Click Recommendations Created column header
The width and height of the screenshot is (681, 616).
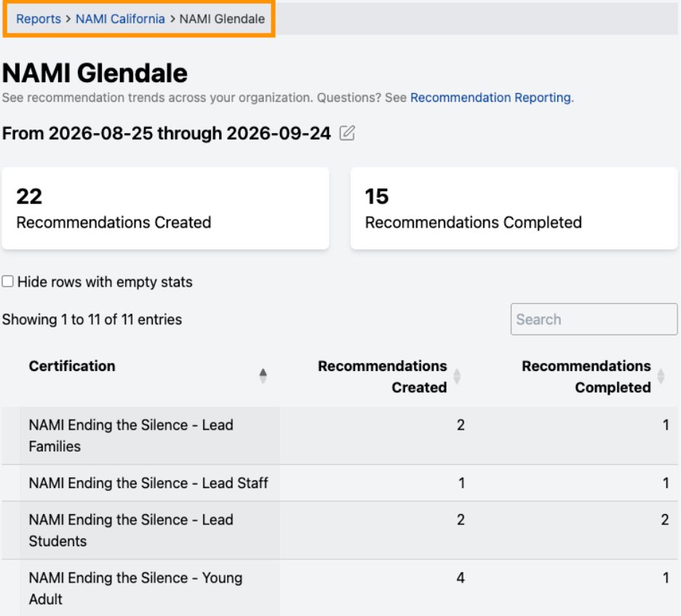[382, 377]
